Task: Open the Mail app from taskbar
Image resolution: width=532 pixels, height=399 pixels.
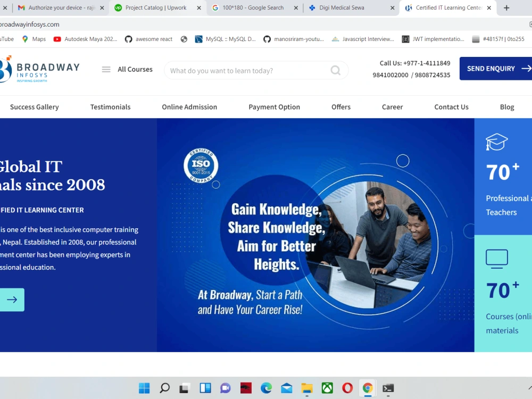Action: (286, 388)
